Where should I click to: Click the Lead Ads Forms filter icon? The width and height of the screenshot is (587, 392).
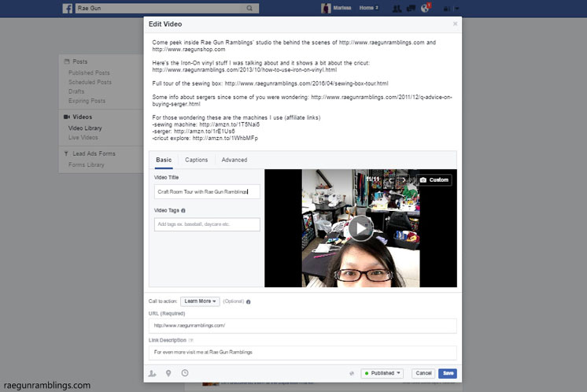point(66,153)
